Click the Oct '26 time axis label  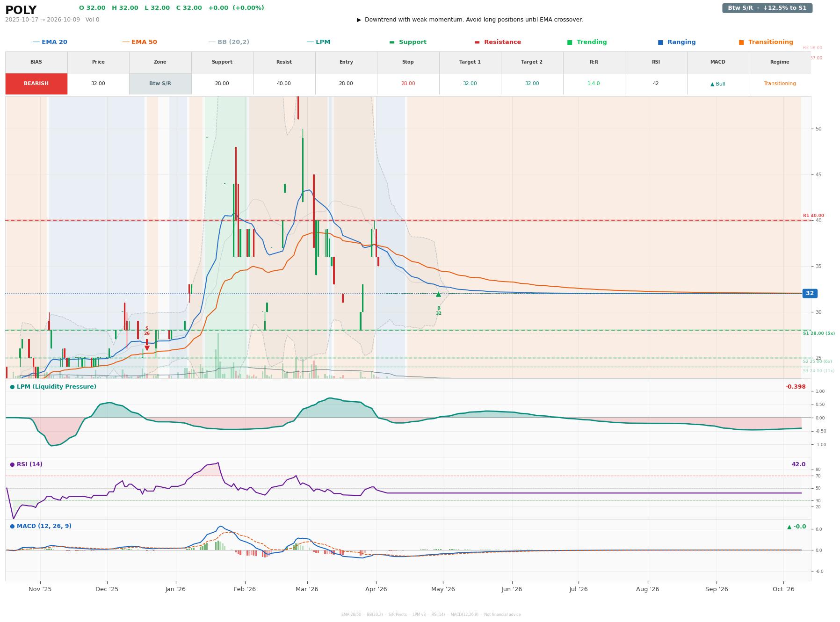click(x=783, y=589)
